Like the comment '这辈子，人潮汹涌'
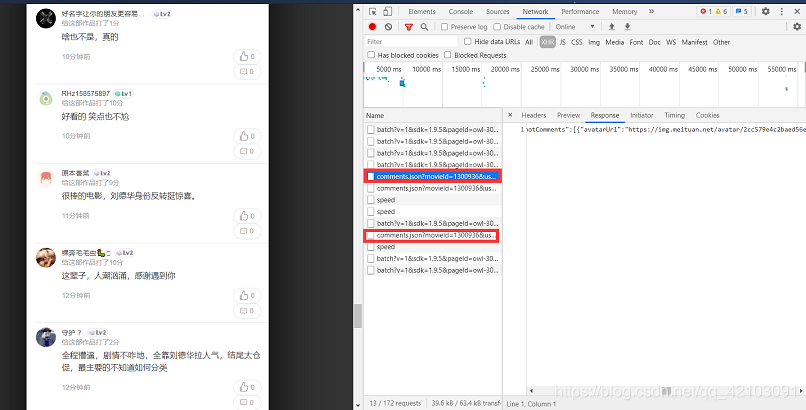Image resolution: width=806 pixels, height=410 pixels. click(x=247, y=295)
